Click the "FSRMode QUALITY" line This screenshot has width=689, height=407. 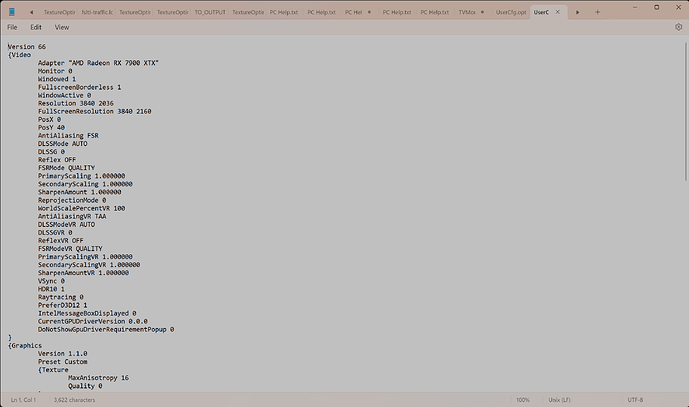click(x=66, y=168)
